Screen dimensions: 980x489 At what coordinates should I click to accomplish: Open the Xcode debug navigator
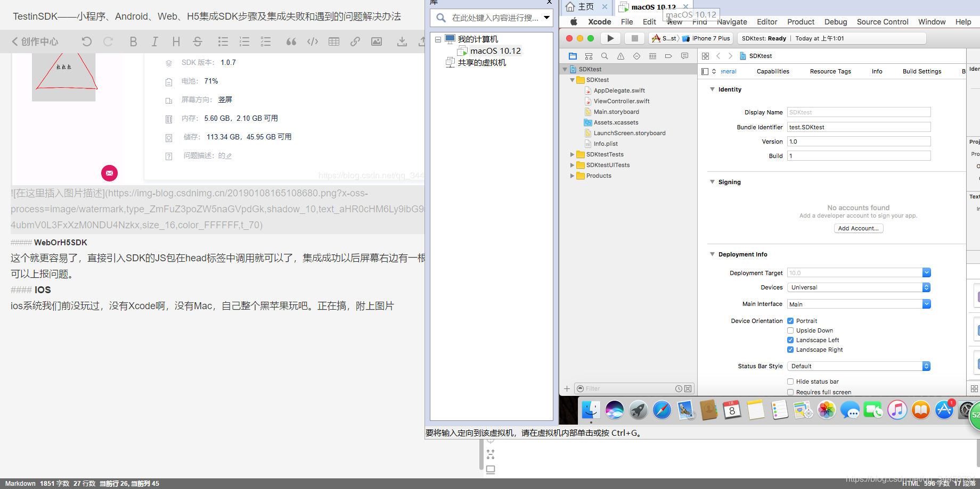(x=652, y=56)
